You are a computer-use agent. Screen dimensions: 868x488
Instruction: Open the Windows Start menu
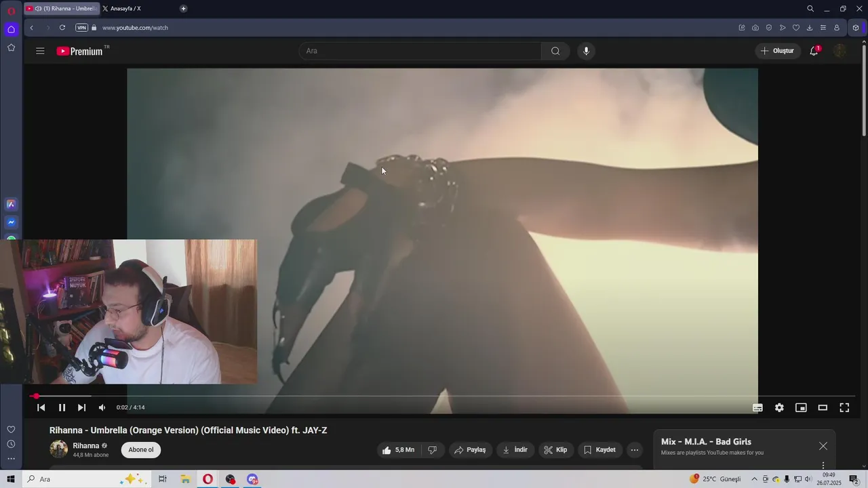pyautogui.click(x=11, y=479)
